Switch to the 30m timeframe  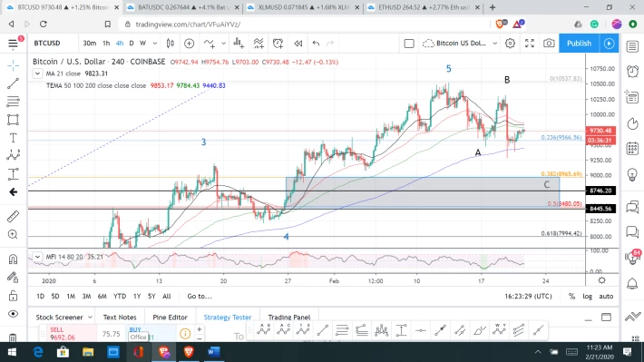click(89, 44)
